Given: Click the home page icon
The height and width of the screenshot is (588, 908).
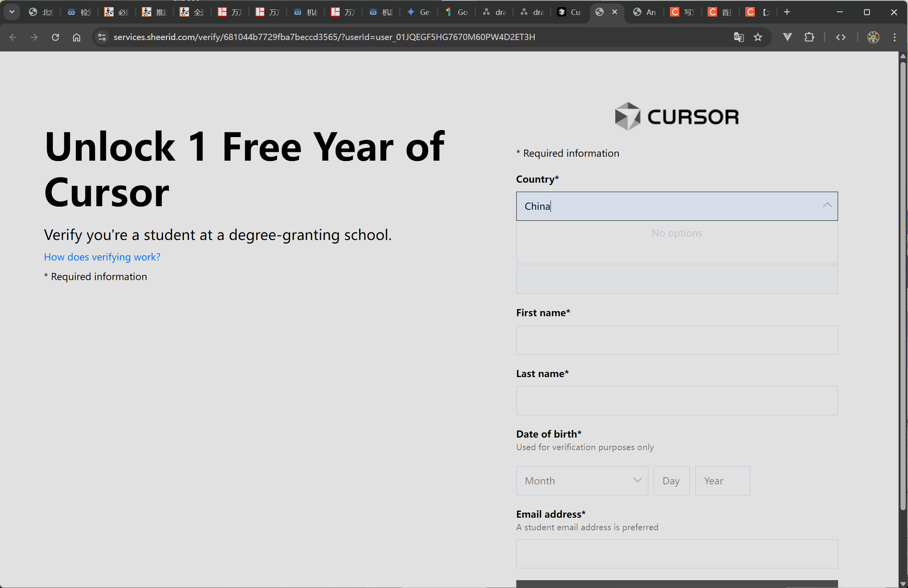Looking at the screenshot, I should 77,37.
